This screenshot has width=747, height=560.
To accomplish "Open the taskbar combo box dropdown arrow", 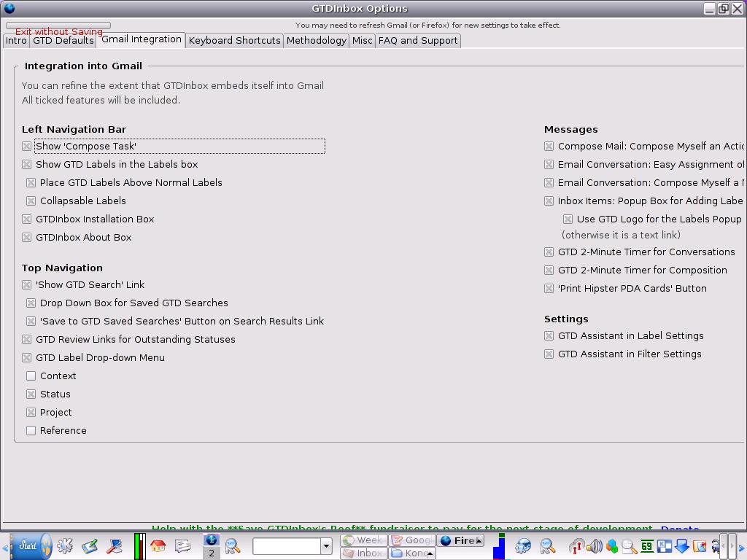I will click(x=326, y=545).
